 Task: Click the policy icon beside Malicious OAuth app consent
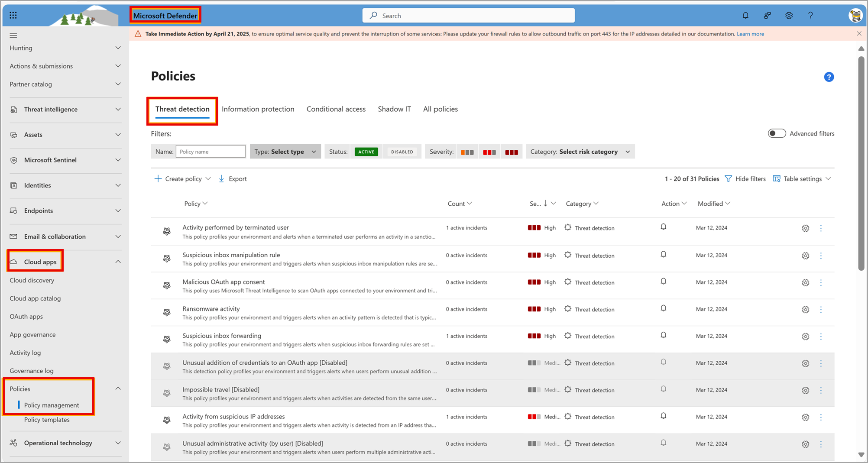pyautogui.click(x=166, y=285)
